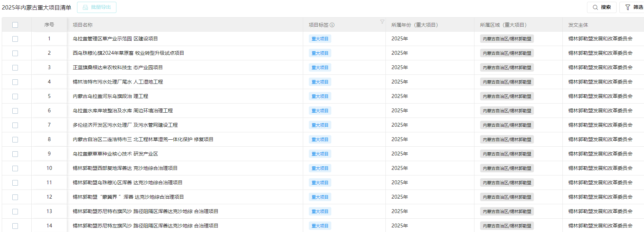The image size is (644, 232).
Task: Click the 所属区域 column header
Action: pos(503,25)
